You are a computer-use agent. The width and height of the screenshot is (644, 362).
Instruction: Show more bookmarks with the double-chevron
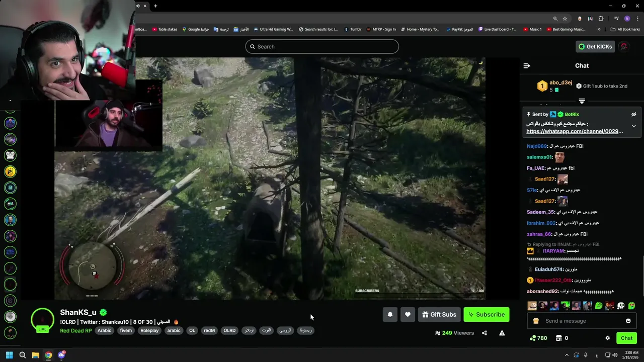pyautogui.click(x=599, y=29)
